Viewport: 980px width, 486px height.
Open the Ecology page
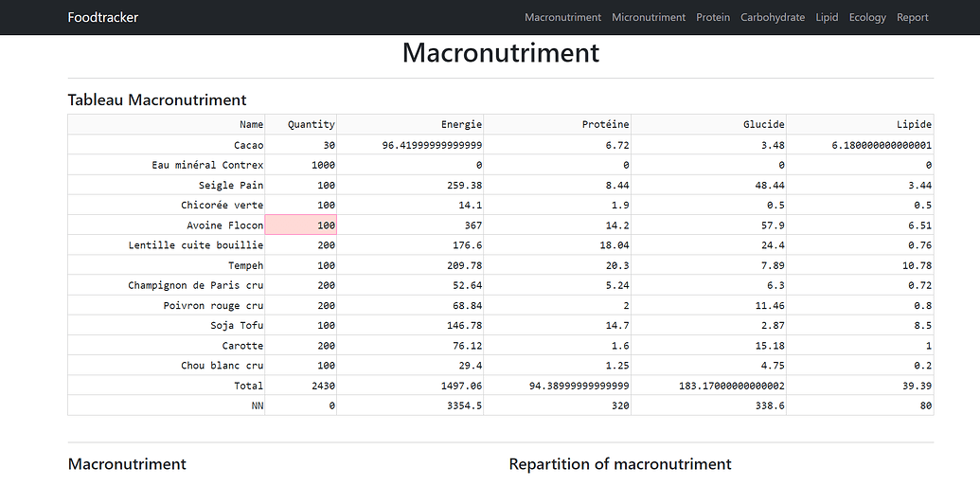click(867, 17)
